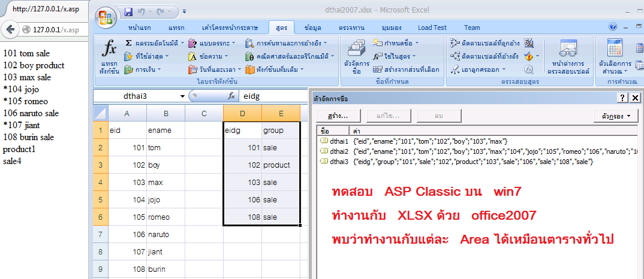Image resolution: width=644 pixels, height=279 pixels.
Task: Click the Excel Help question mark icon
Action: 613,27
